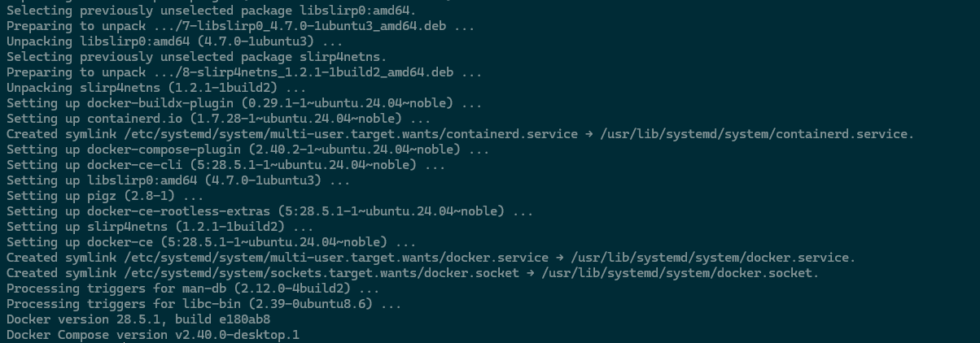Image resolution: width=980 pixels, height=343 pixels.
Task: Click the "Setting up docker-ce-rootless-extras" line
Action: click(269, 211)
